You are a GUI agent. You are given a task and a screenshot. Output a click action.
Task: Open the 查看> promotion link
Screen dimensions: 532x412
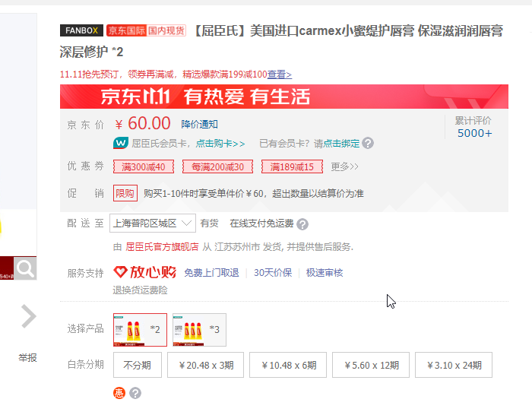(x=280, y=74)
